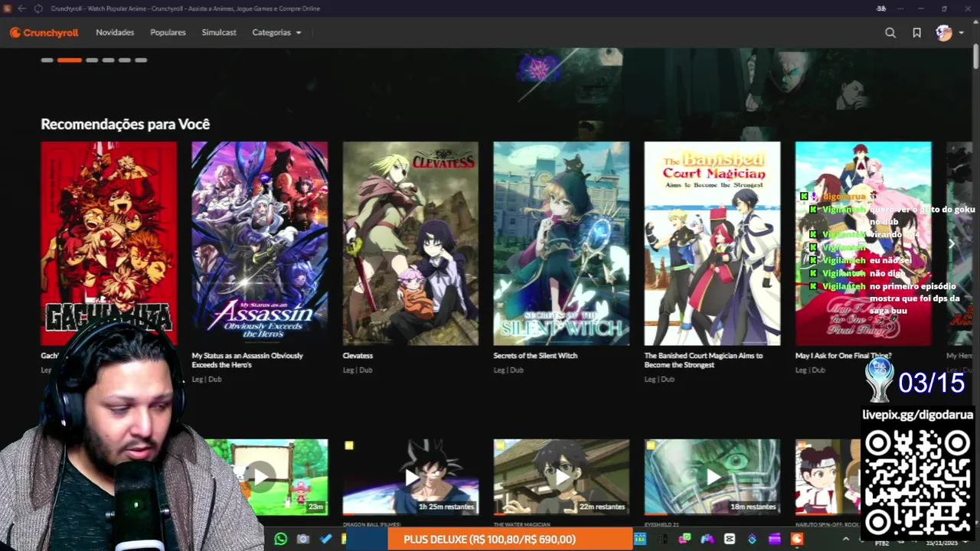The width and height of the screenshot is (980, 551).
Task: Click the Clevatess title text
Action: click(x=358, y=356)
